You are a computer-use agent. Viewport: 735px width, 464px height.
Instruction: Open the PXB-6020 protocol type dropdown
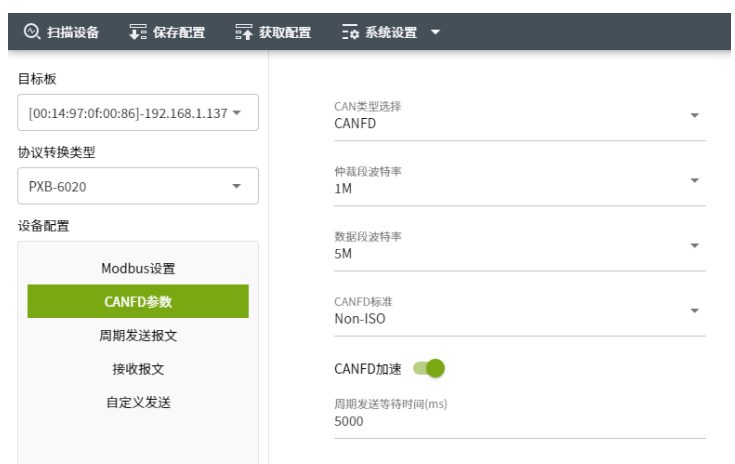click(237, 186)
